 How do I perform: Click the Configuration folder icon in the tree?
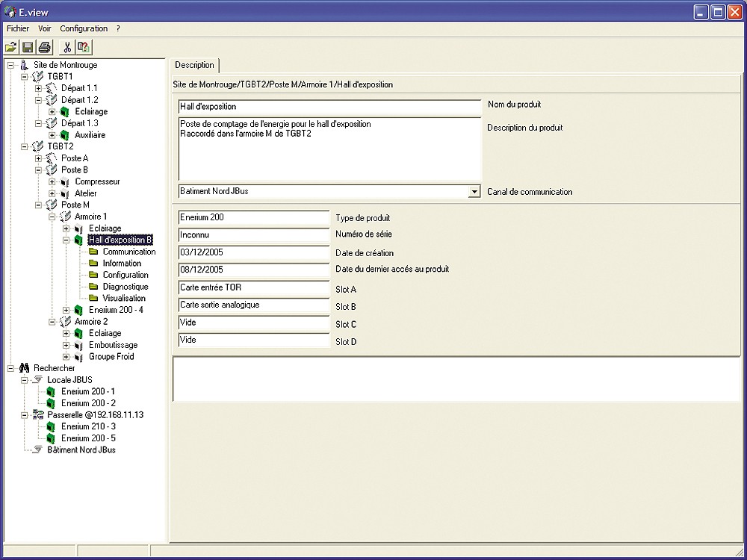coord(93,275)
